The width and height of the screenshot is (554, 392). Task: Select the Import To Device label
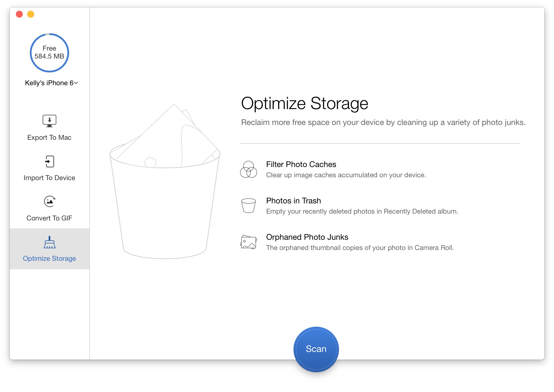[x=49, y=178]
